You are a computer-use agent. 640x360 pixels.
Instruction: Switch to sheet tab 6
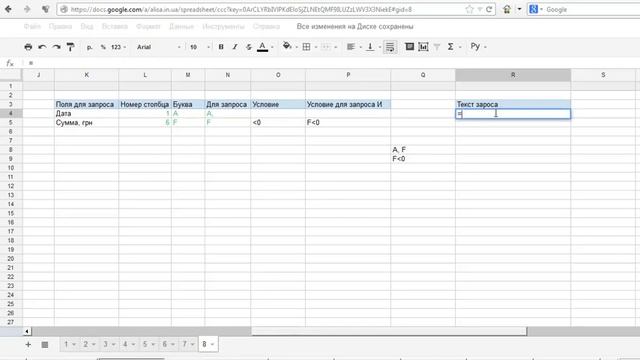pyautogui.click(x=164, y=344)
